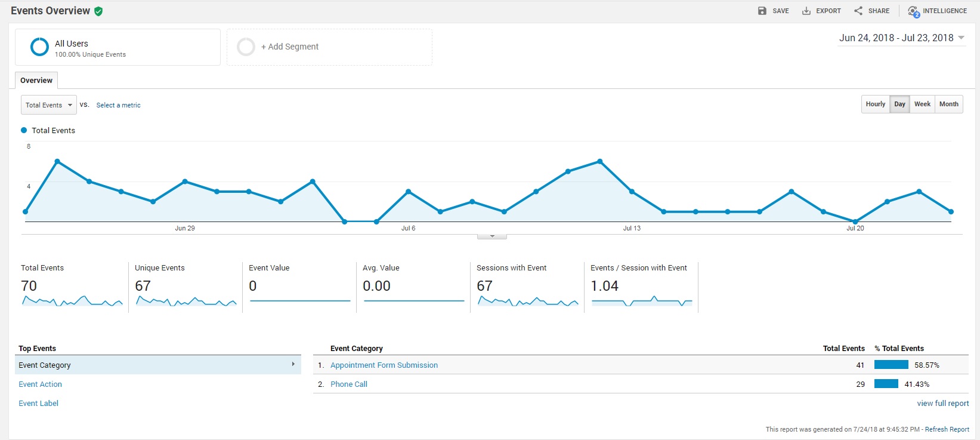Viewport: 980px width, 440px height.
Task: Collapse the chart using the bottom expander handle
Action: 492,236
